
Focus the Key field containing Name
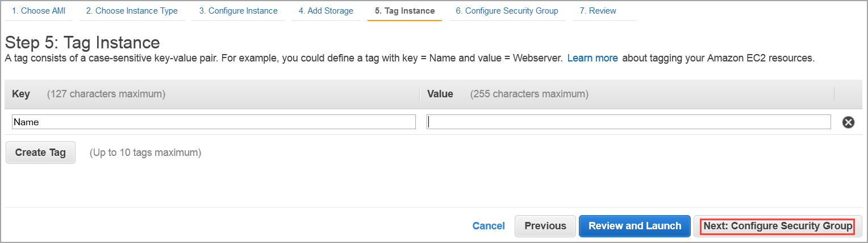(x=214, y=122)
